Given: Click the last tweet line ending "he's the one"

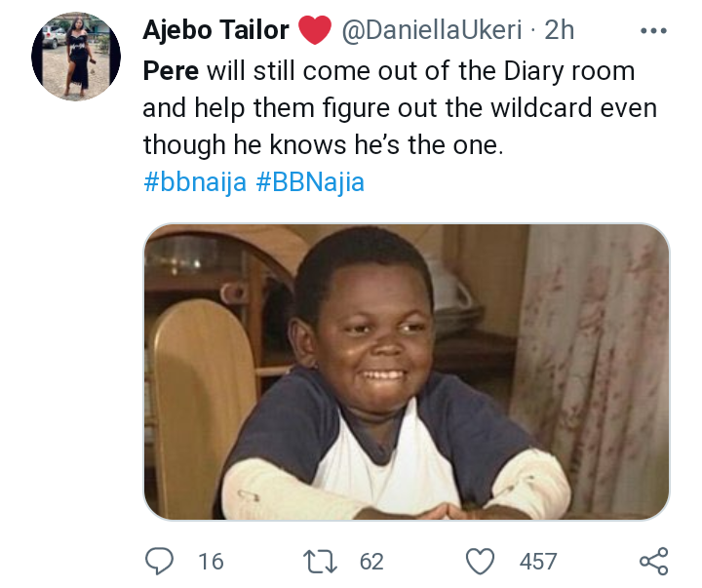Looking at the screenshot, I should coord(322,144).
